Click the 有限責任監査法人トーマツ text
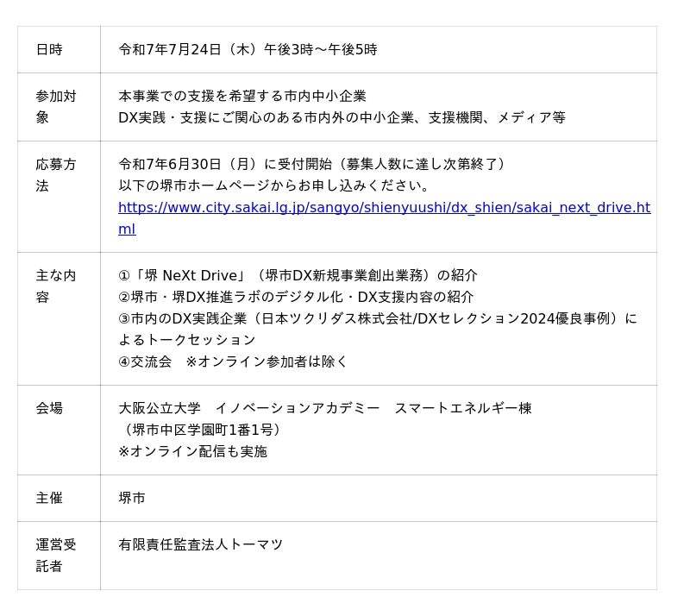The height and width of the screenshot is (616, 690). pos(200,545)
